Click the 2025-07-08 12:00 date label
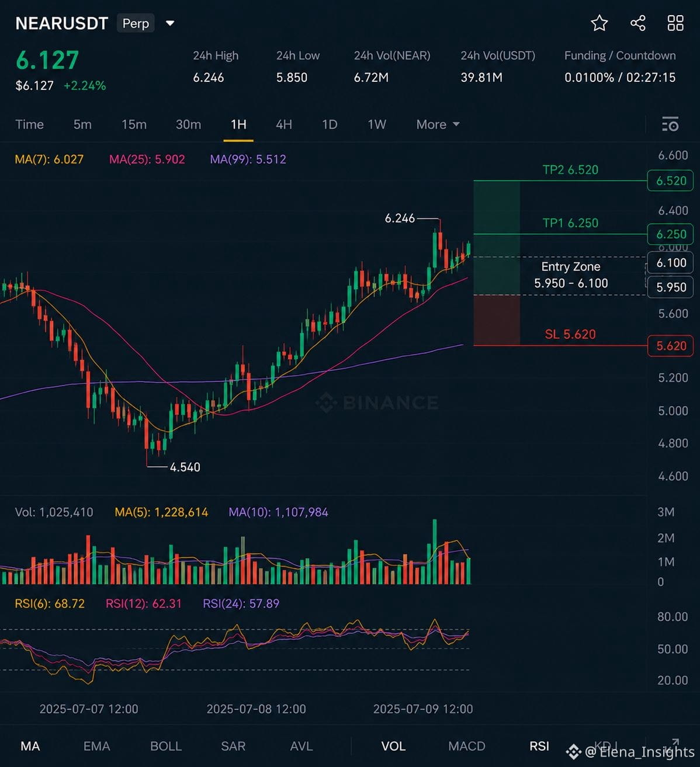This screenshot has height=767, width=700. pyautogui.click(x=256, y=709)
